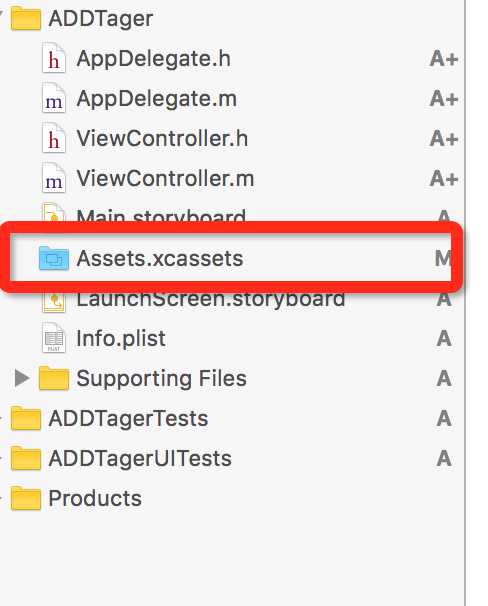Screen dimensions: 488x606
Task: Click the Info.plist file icon
Action: click(x=54, y=338)
